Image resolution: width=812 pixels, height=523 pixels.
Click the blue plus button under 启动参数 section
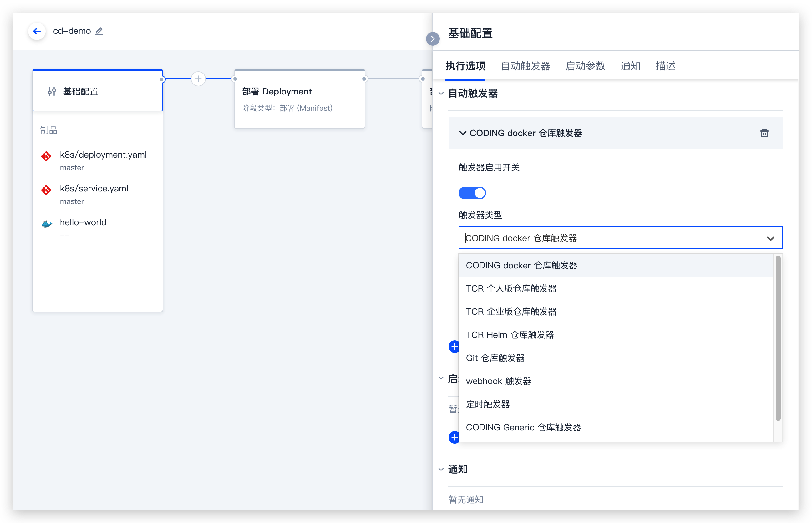(454, 437)
